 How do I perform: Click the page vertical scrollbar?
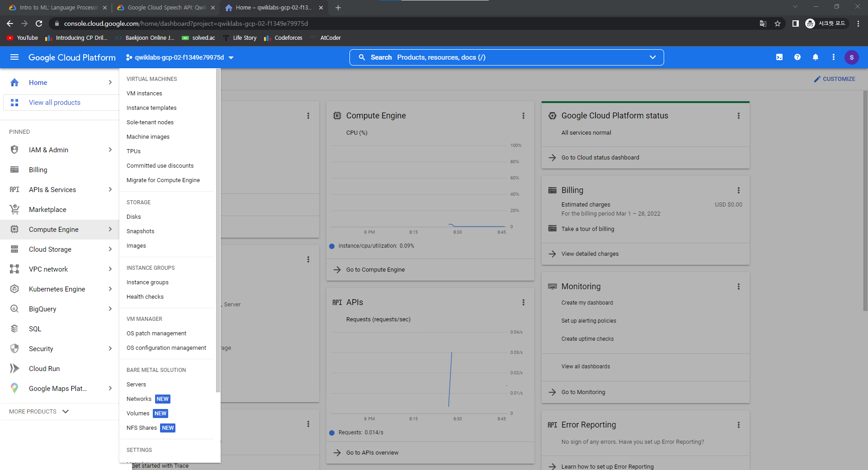point(865,201)
